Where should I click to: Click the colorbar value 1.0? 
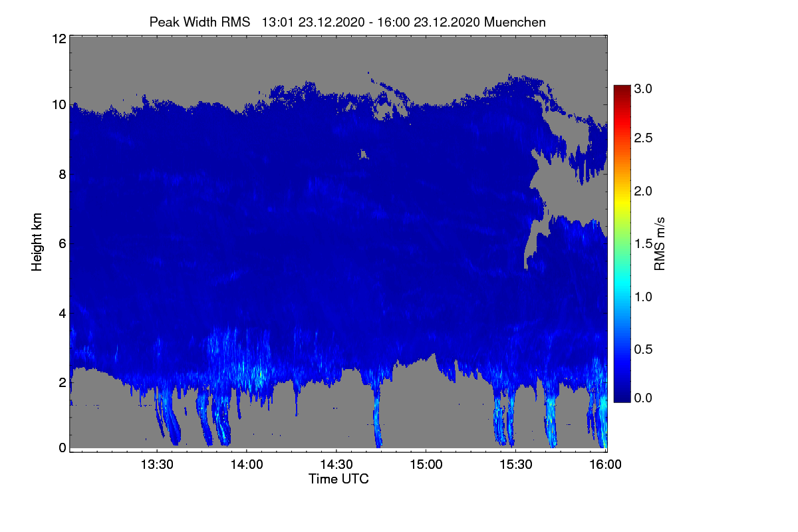point(643,297)
